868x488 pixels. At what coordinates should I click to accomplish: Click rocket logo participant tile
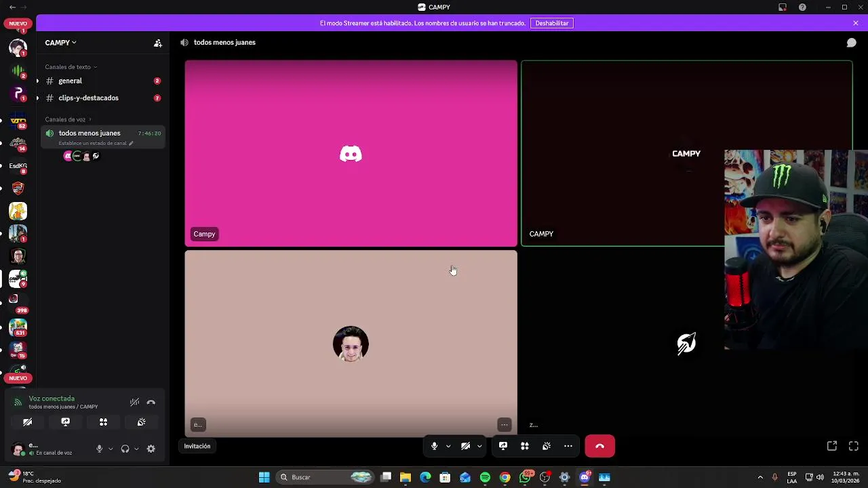coord(686,344)
